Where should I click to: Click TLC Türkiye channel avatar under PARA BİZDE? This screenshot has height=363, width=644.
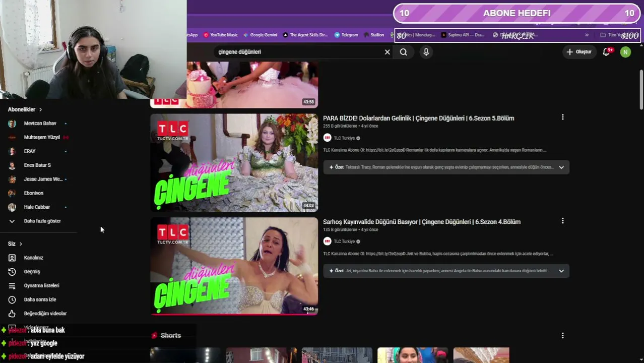point(327,138)
